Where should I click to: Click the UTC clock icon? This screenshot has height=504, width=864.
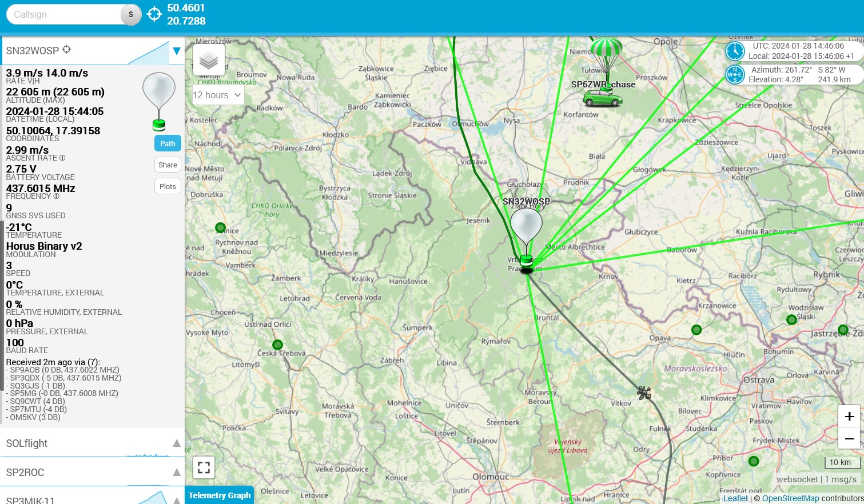735,51
